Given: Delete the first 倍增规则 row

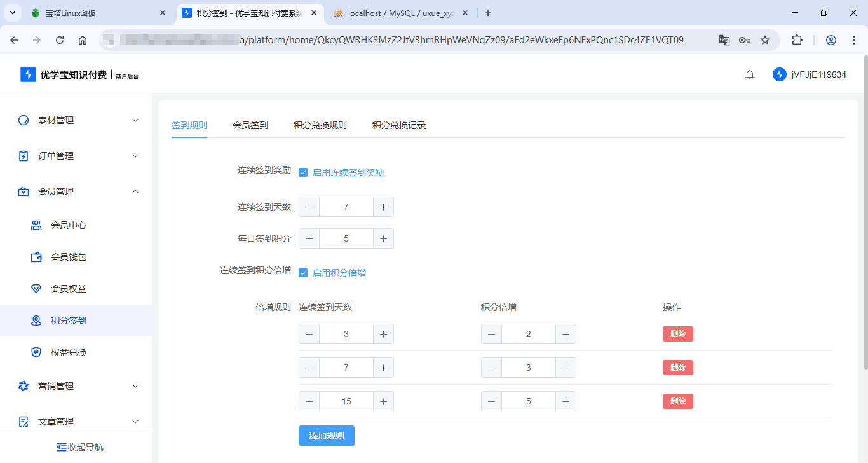Looking at the screenshot, I should click(677, 333).
